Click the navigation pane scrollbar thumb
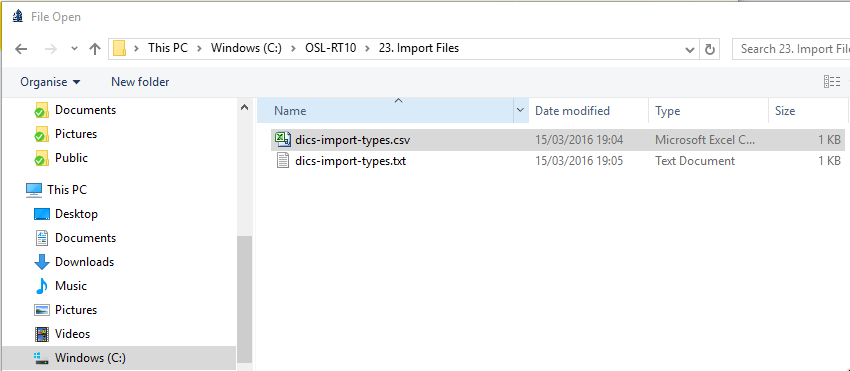This screenshot has width=850, height=371. click(x=244, y=299)
